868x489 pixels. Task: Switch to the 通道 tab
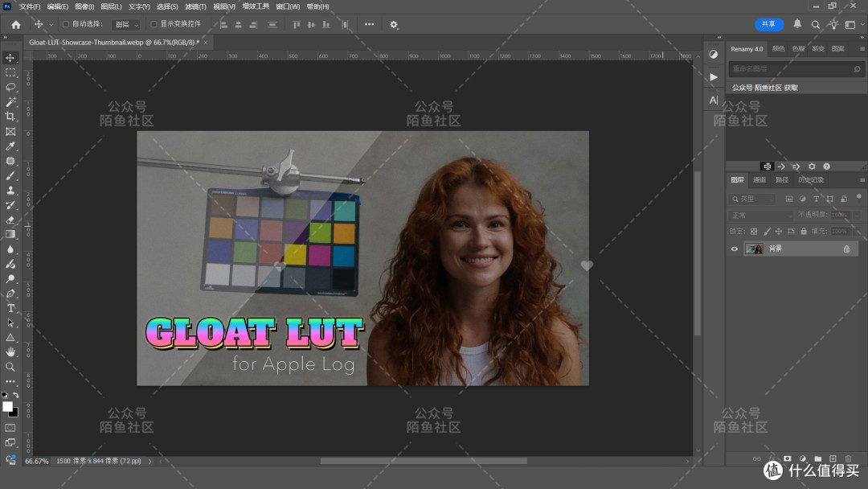pyautogui.click(x=759, y=180)
